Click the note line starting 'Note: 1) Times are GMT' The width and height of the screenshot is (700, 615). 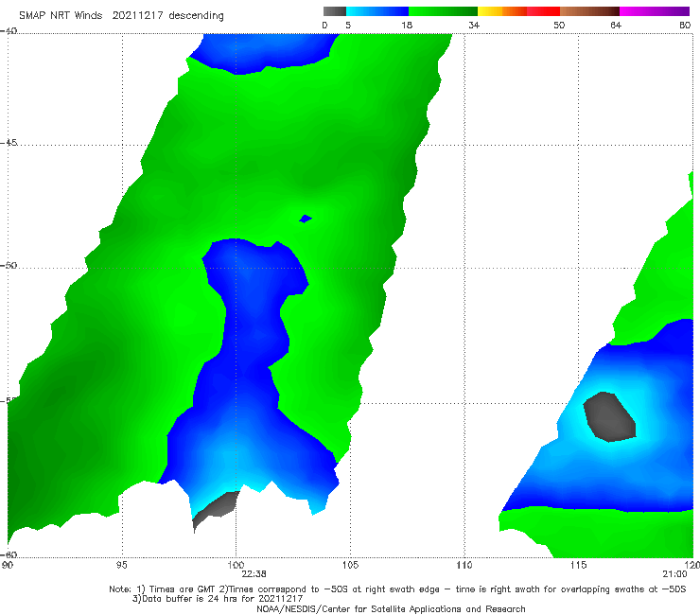pos(397,589)
